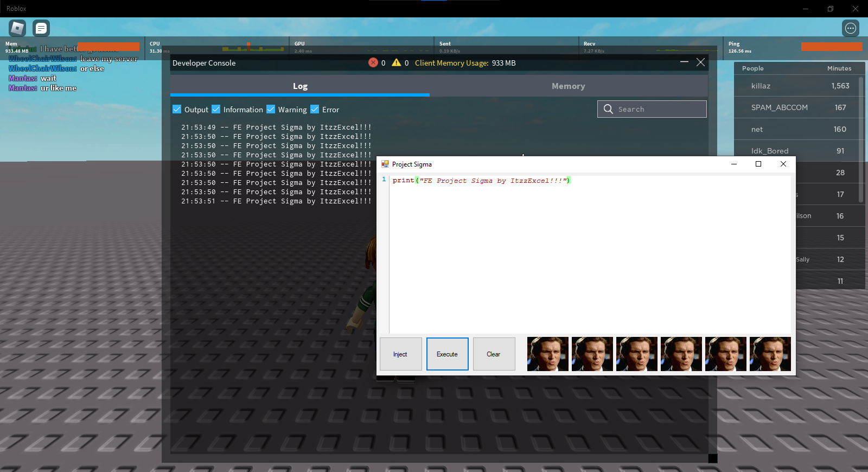Click the Mem performance stat panel
868x472 pixels.
(72, 48)
